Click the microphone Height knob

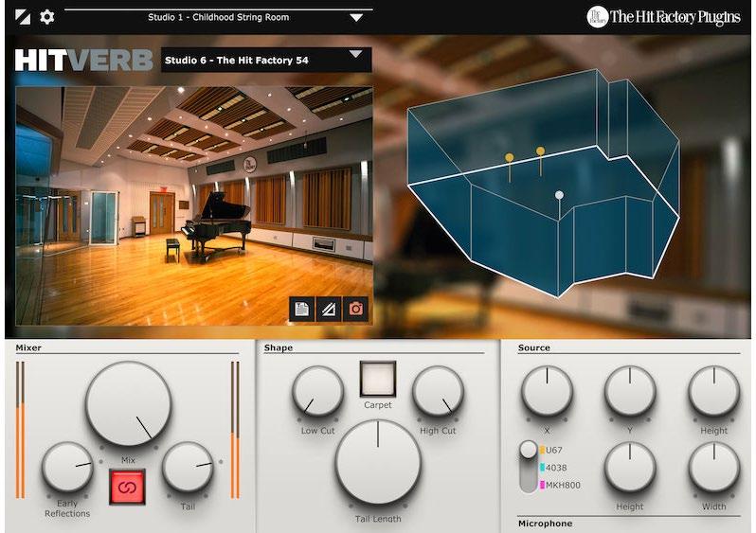pos(630,468)
